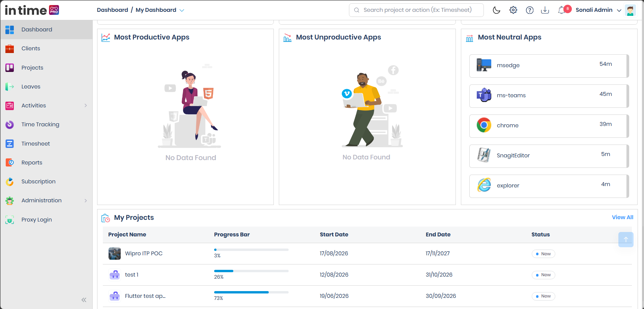
Task: Click the ms-teams app icon
Action: pyautogui.click(x=484, y=95)
